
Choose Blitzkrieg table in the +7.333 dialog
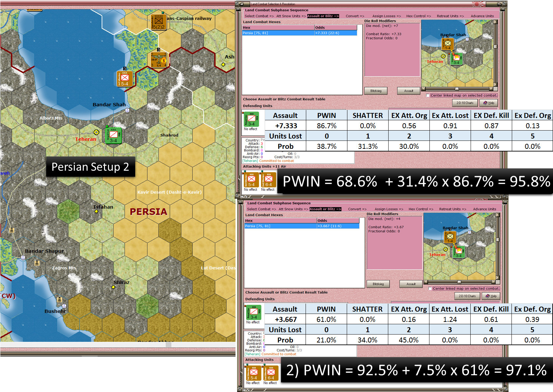click(x=376, y=91)
